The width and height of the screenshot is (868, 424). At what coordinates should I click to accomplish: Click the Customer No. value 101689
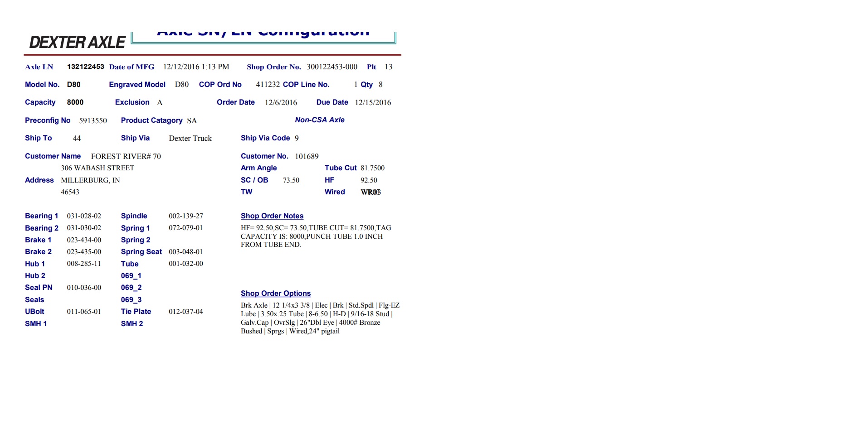pos(307,156)
